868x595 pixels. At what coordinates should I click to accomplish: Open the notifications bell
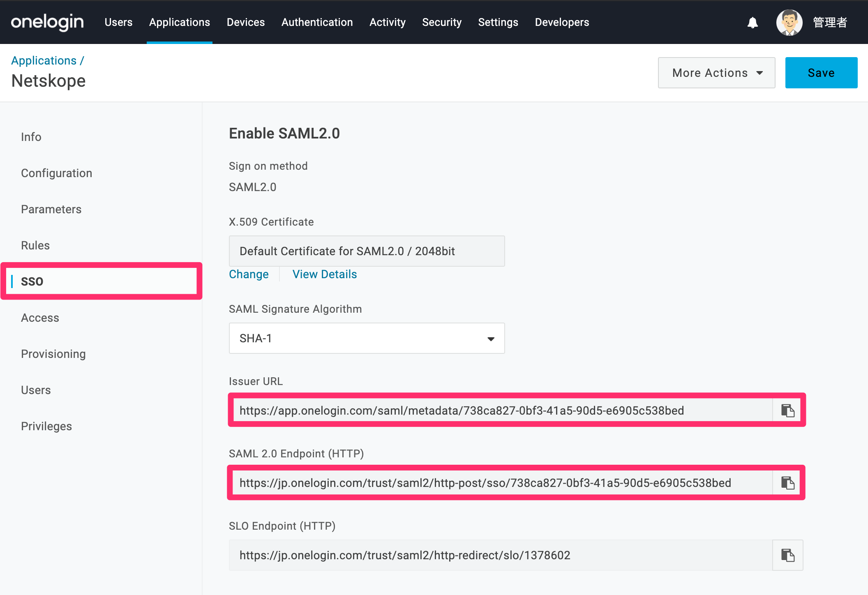click(753, 23)
